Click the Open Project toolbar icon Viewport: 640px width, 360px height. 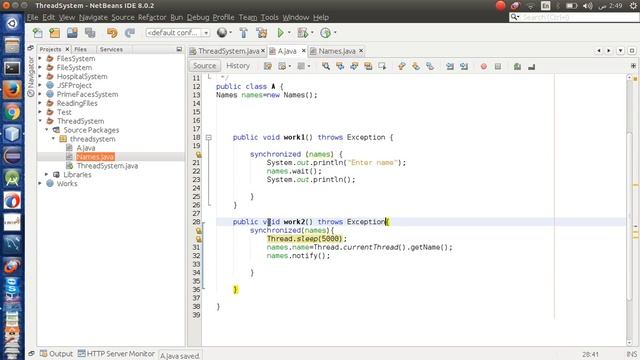pos(72,33)
